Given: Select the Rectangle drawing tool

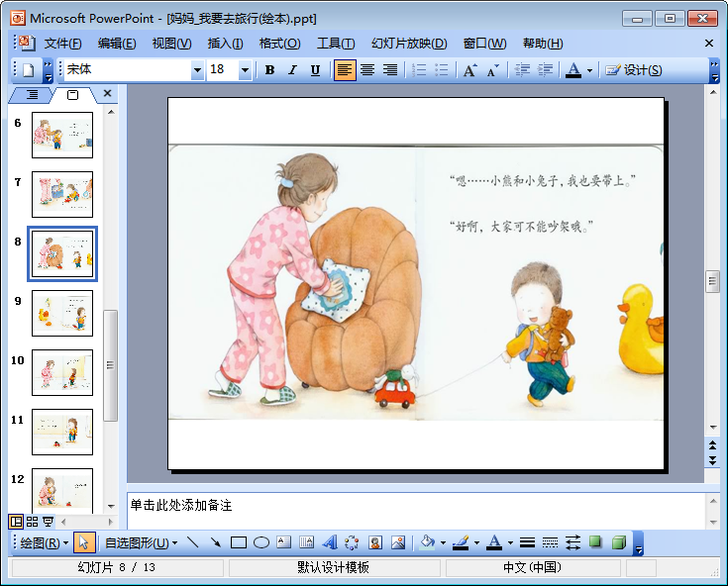Looking at the screenshot, I should (x=238, y=542).
